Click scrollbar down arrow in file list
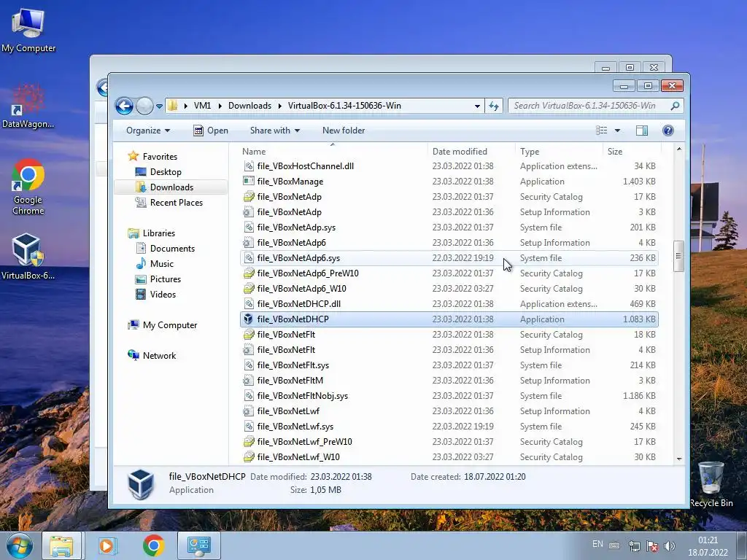 tap(679, 459)
